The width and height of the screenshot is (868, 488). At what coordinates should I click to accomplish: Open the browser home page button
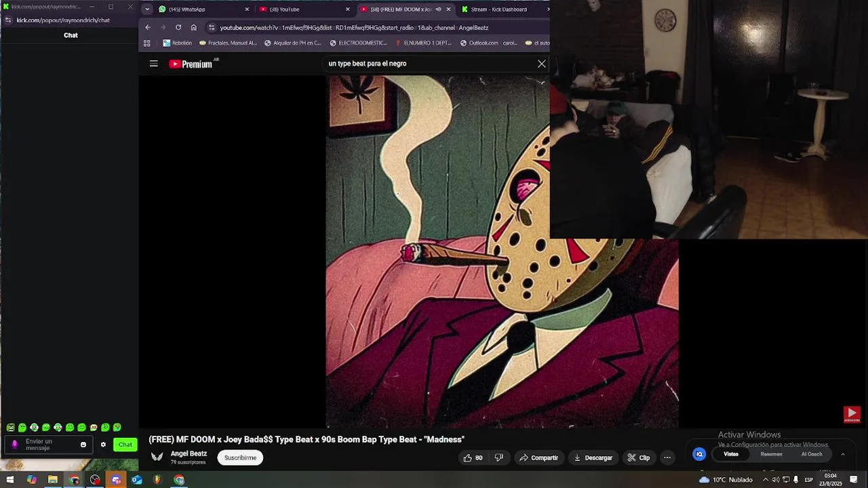click(x=193, y=28)
